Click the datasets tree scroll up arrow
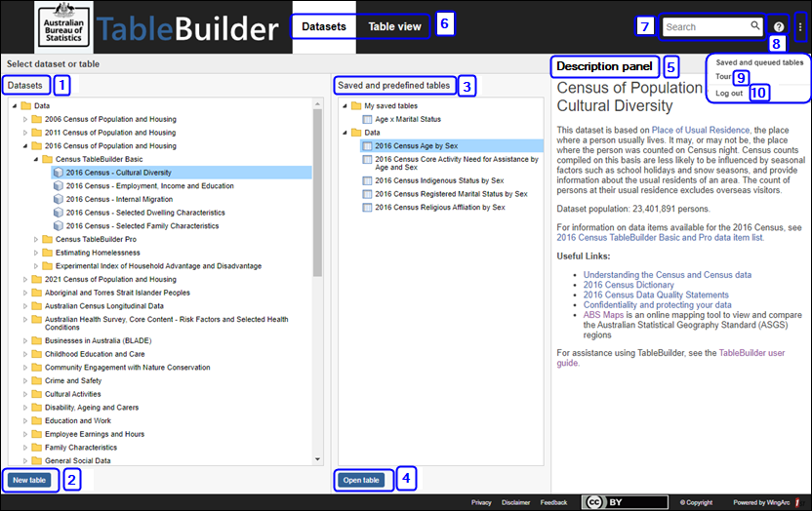 pyautogui.click(x=317, y=104)
